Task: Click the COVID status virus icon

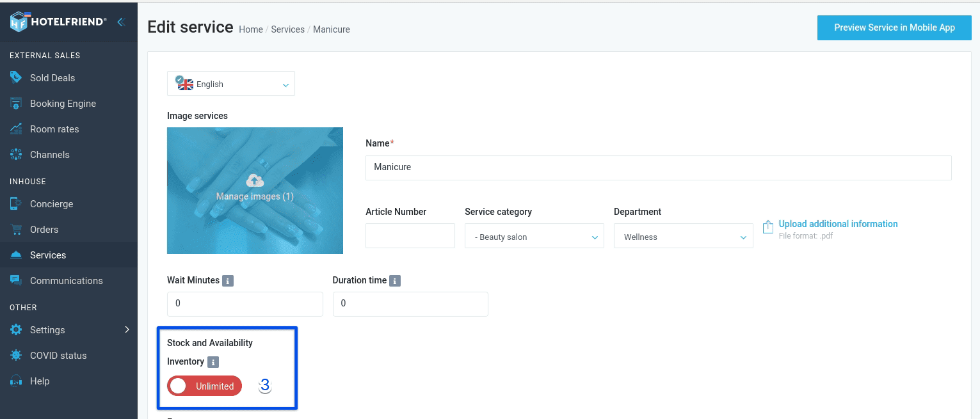Action: pyautogui.click(x=16, y=355)
